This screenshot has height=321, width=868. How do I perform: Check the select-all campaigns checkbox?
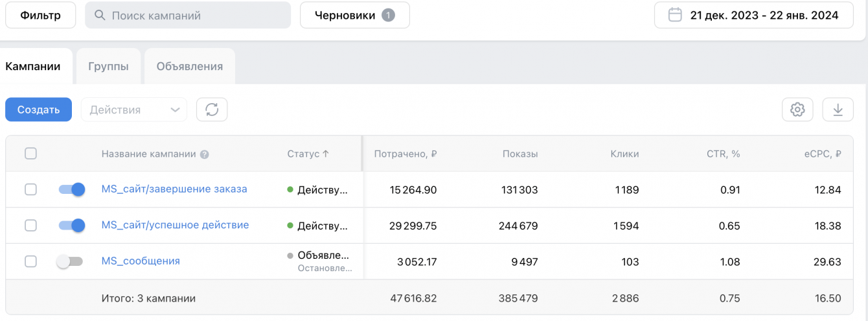click(30, 154)
